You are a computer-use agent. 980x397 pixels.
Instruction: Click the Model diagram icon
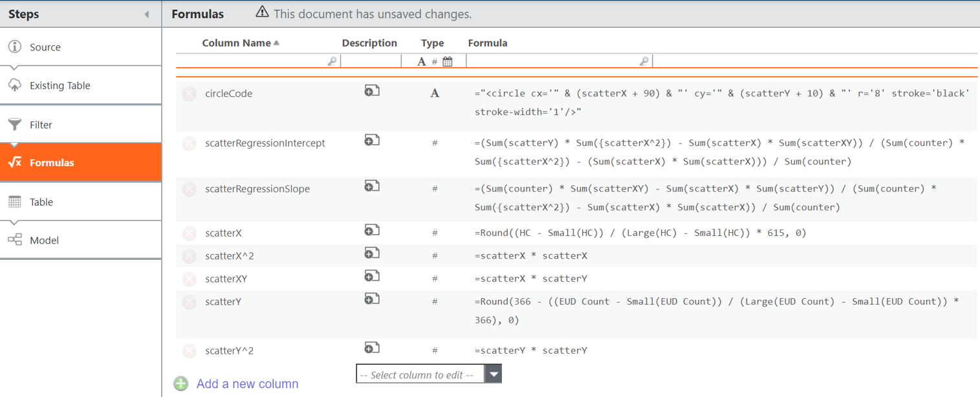click(x=15, y=240)
